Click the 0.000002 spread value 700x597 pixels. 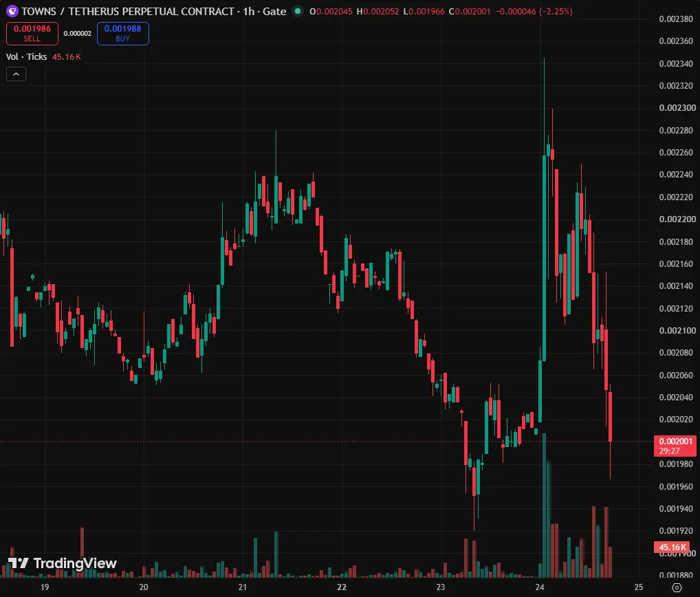[78, 34]
